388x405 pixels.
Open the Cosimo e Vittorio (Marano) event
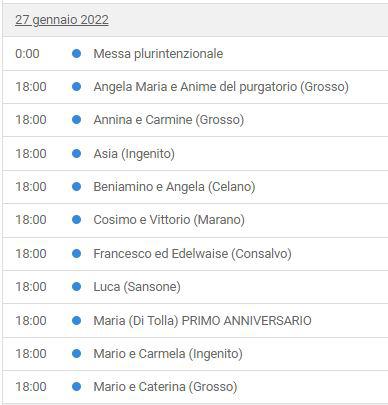pos(169,220)
